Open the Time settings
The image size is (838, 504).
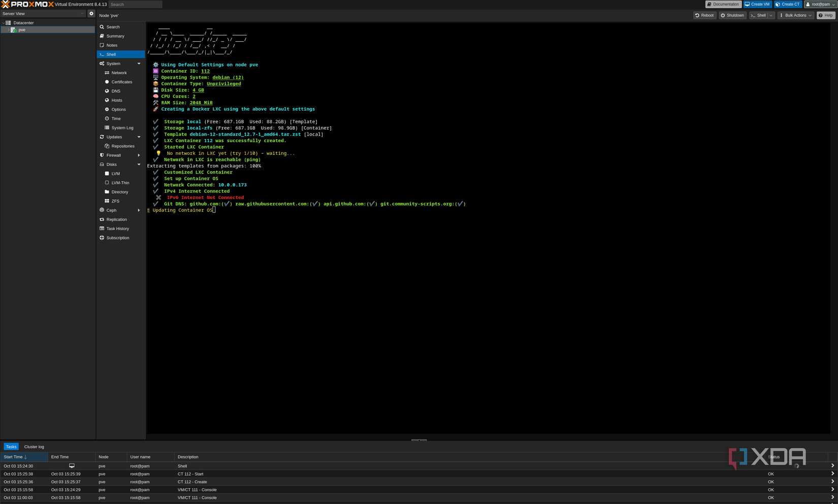pyautogui.click(x=116, y=118)
